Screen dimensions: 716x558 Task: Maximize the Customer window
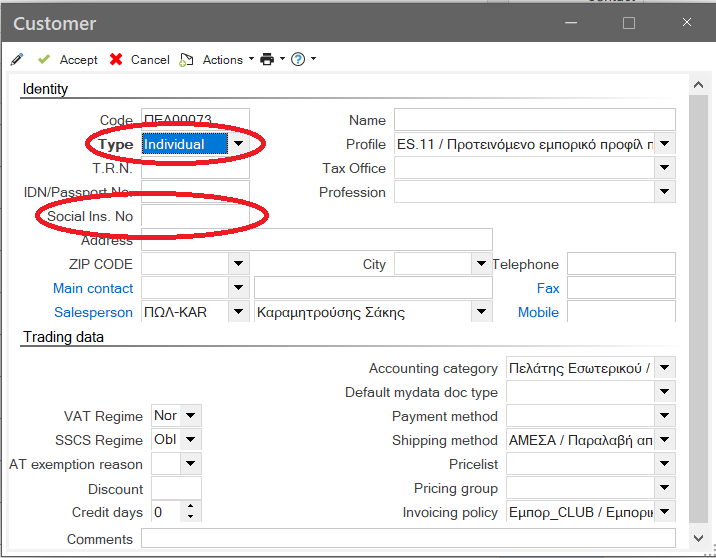tap(629, 23)
